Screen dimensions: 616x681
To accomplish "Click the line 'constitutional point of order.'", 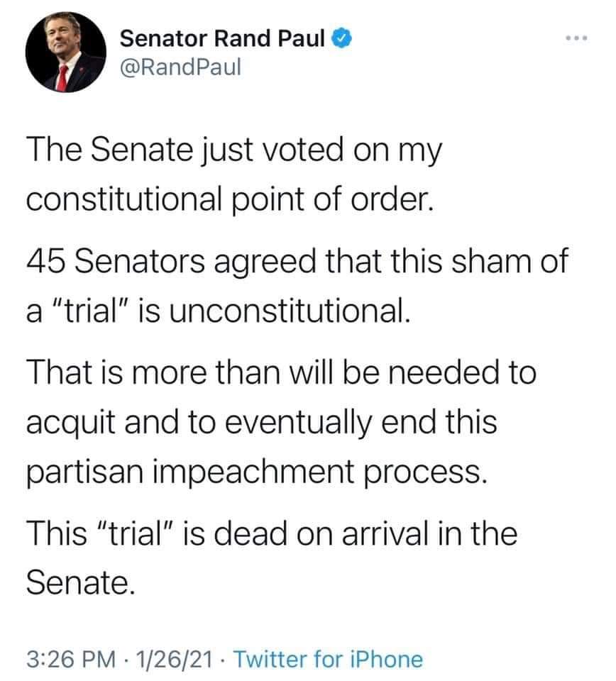I will [230, 200].
